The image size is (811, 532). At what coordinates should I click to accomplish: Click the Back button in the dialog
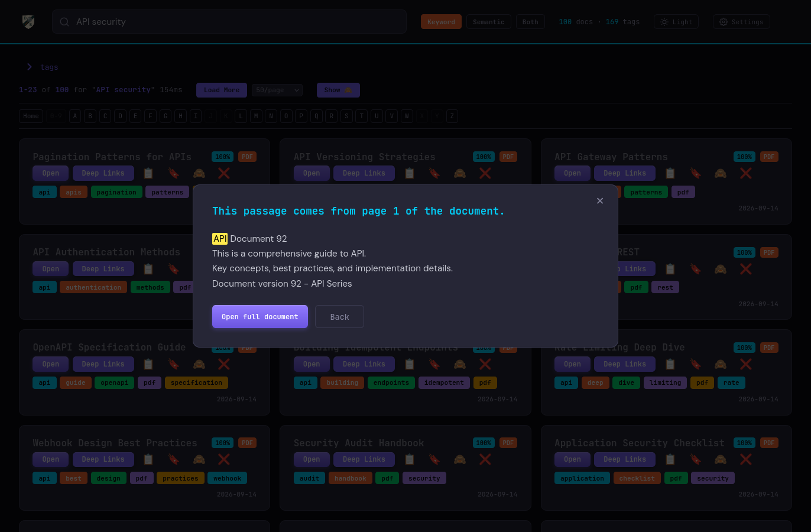tap(339, 317)
